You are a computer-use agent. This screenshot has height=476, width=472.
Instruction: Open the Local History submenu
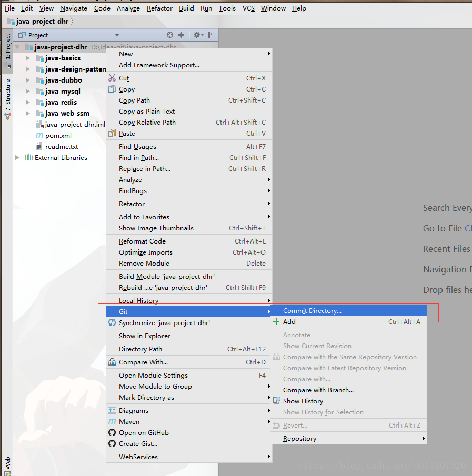(189, 300)
